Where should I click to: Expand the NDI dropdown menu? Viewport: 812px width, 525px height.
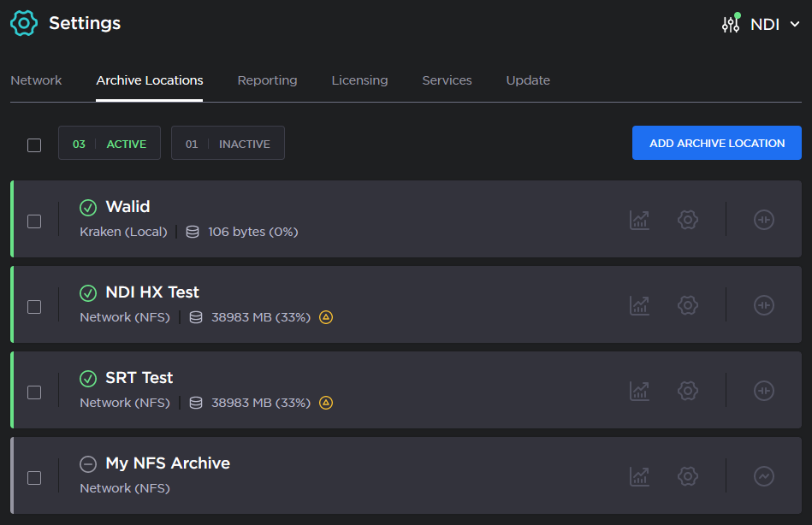tap(763, 24)
